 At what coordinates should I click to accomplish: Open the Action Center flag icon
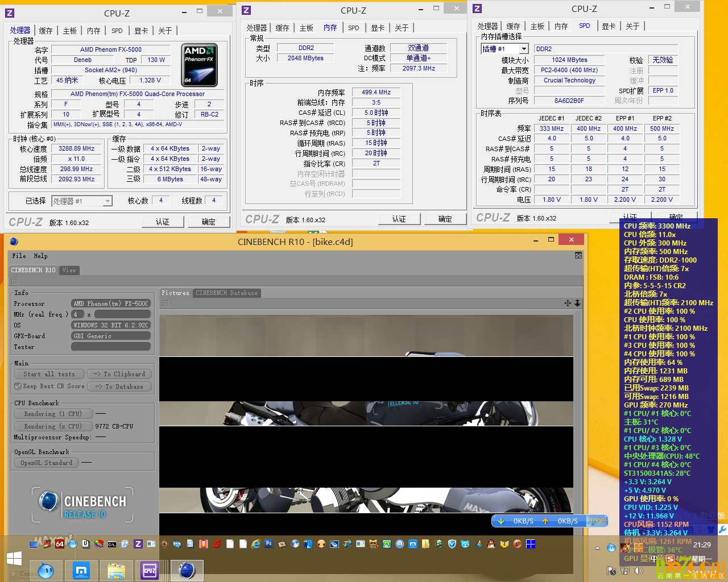(x=611, y=571)
